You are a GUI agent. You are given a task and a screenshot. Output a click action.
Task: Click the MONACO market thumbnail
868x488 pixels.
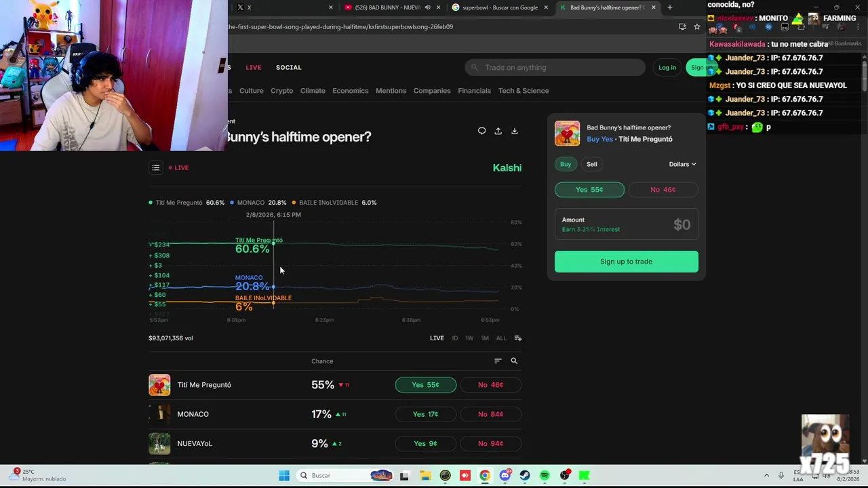159,414
